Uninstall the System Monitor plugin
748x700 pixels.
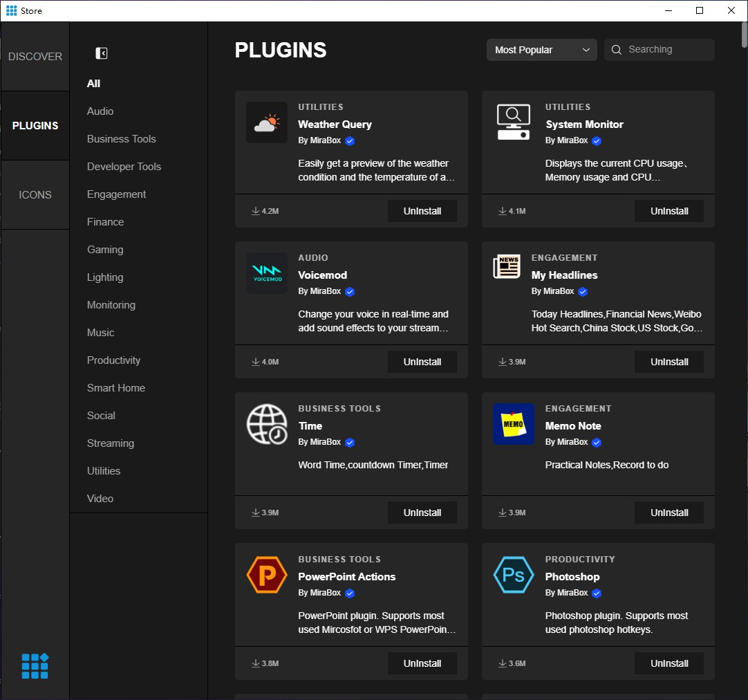pos(668,211)
